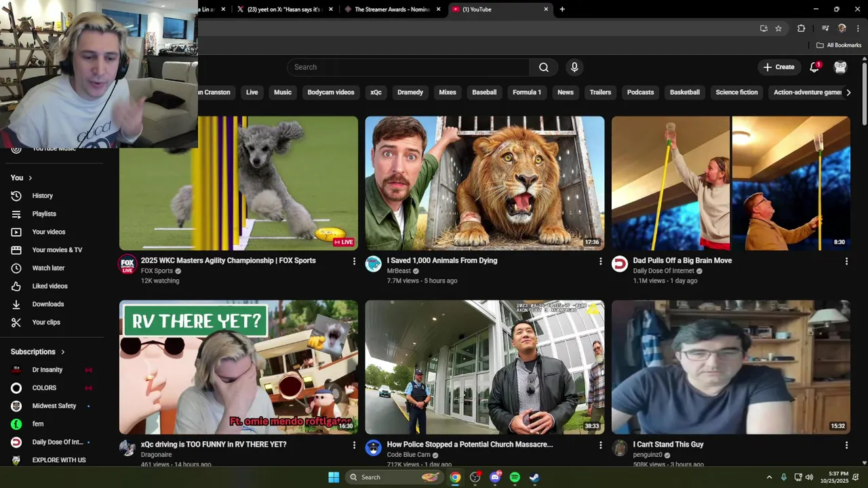The height and width of the screenshot is (488, 868).
Task: Switch to the yeet on X browser tab
Action: point(285,9)
